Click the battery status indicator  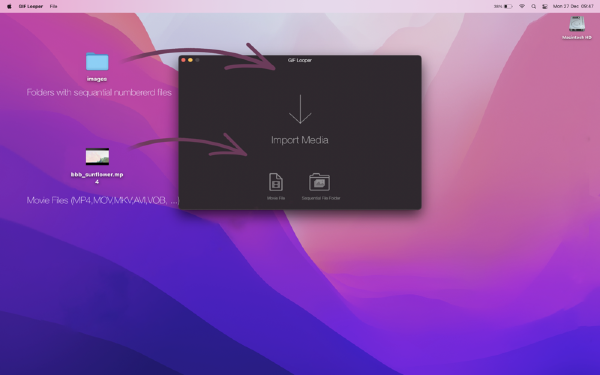[503, 6]
